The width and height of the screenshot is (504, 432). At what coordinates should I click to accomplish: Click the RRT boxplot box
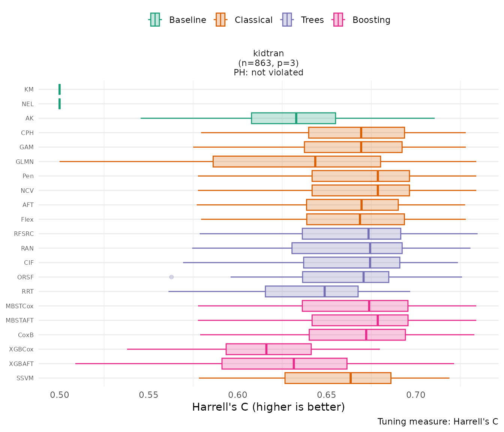[312, 291]
